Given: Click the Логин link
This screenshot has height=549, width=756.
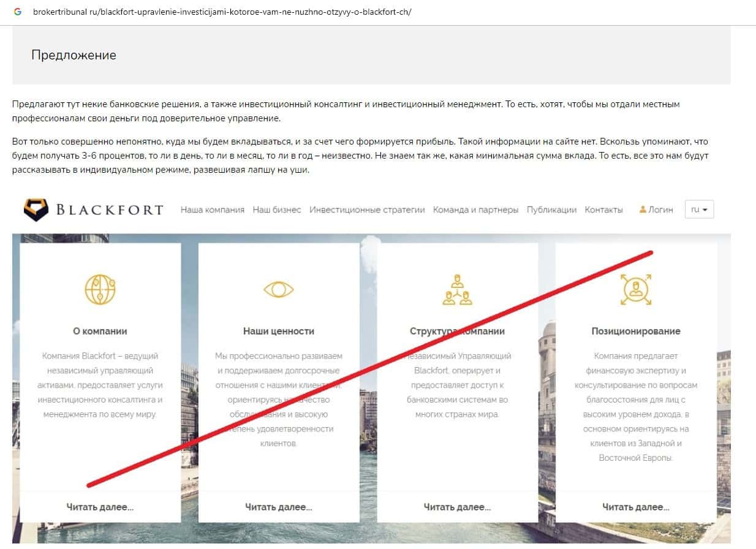Looking at the screenshot, I should point(660,210).
